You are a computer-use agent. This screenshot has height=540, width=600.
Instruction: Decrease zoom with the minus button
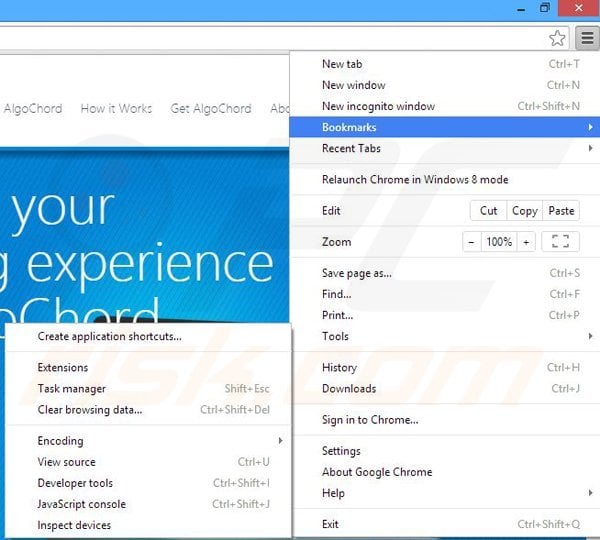coord(471,242)
